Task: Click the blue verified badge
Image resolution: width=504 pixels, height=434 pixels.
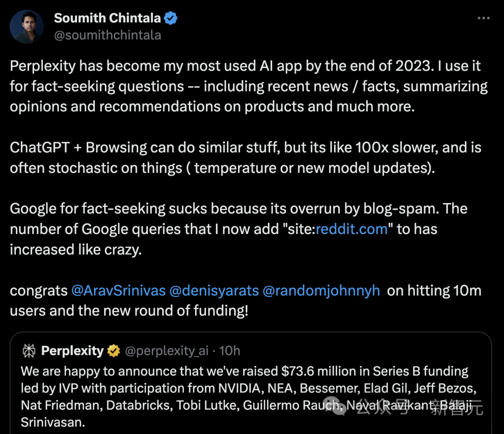Action: (x=171, y=19)
